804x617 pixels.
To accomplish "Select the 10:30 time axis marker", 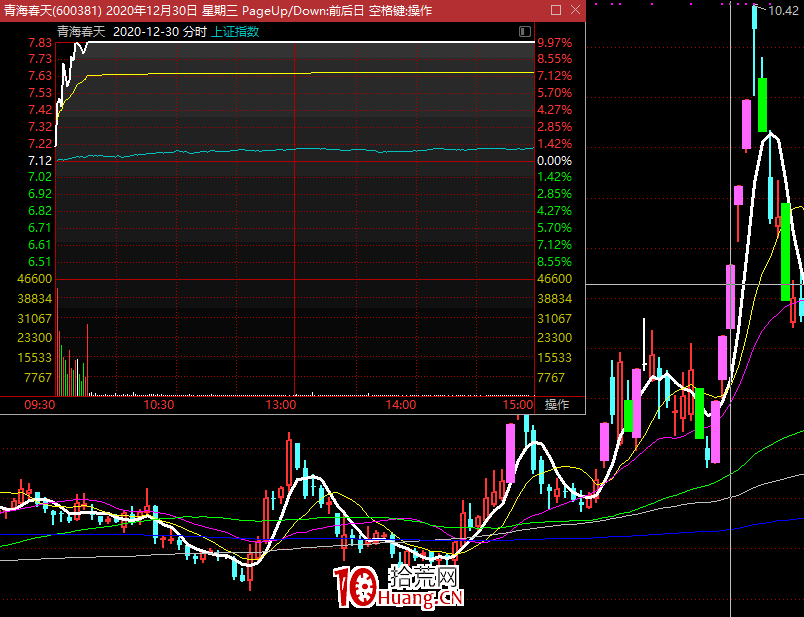I will click(159, 405).
